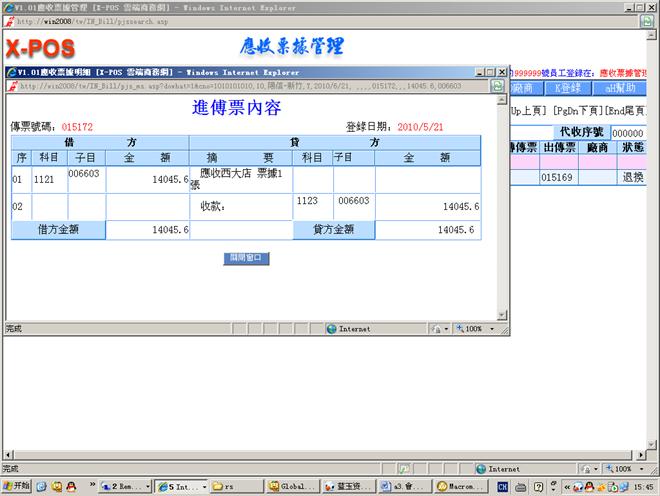Click the 關閉窗口 close window button
This screenshot has height=496, width=660.
(245, 258)
